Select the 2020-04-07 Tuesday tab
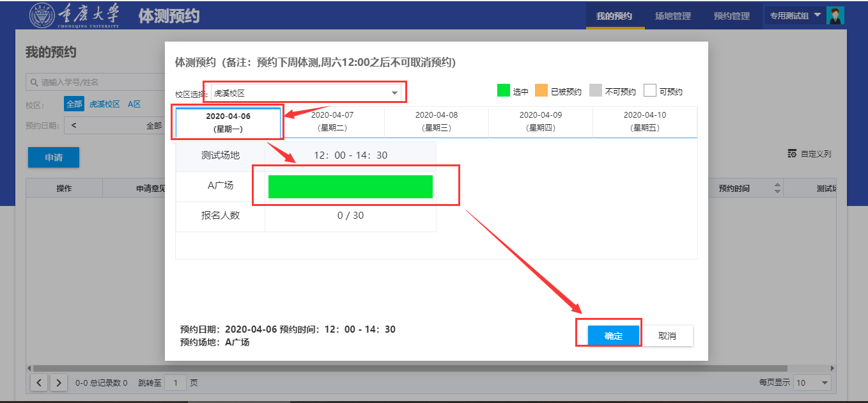The height and width of the screenshot is (403, 868). click(x=332, y=121)
